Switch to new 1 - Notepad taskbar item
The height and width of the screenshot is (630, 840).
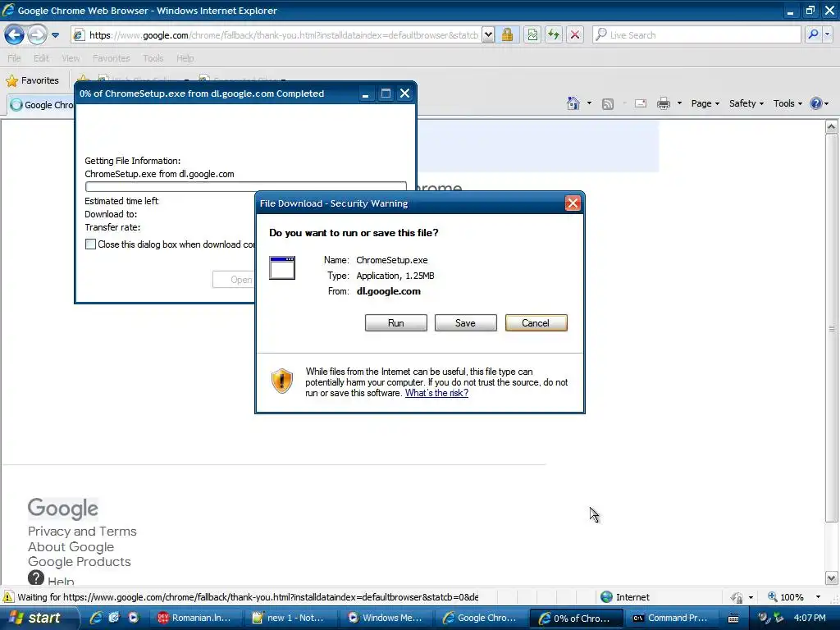point(291,618)
